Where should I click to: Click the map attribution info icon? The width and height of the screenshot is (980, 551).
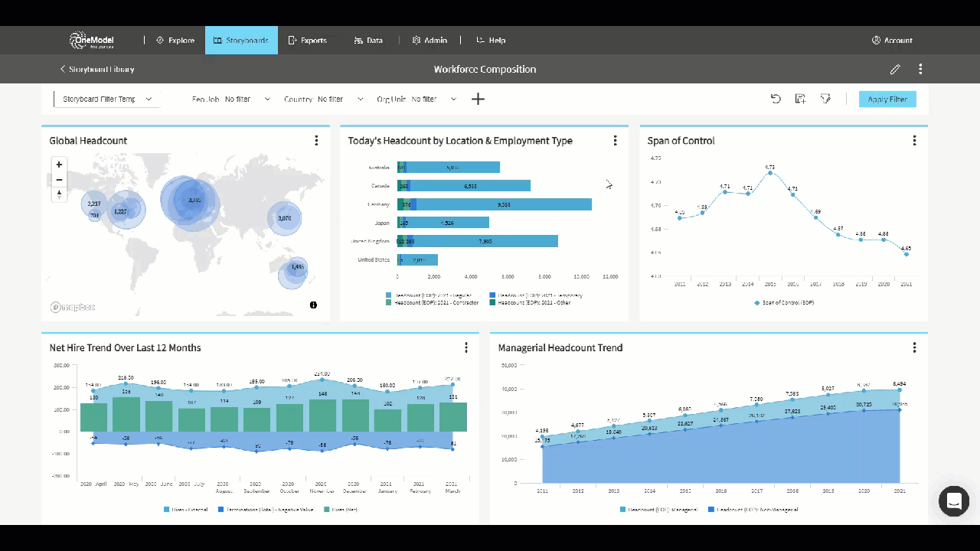[313, 305]
